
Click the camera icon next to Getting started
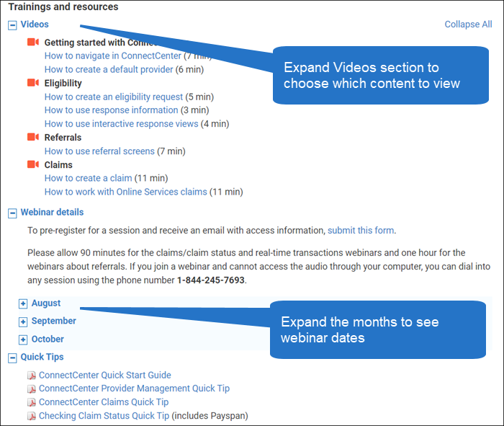(33, 42)
